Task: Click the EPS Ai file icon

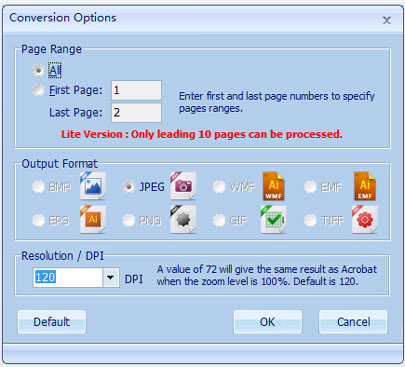Action: (x=93, y=219)
